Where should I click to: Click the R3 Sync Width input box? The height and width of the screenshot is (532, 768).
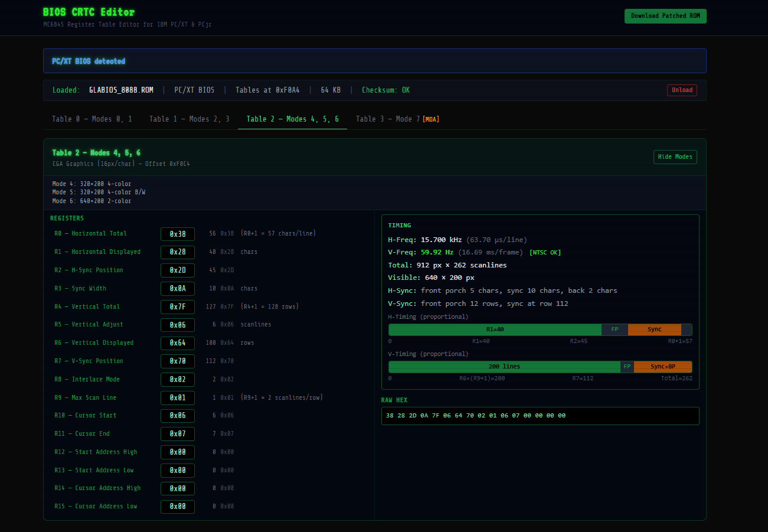click(x=178, y=289)
